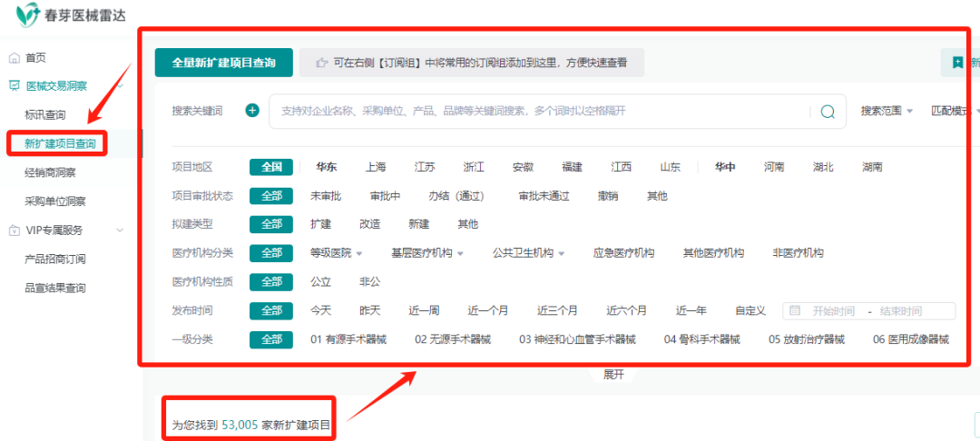The image size is (980, 441).
Task: Select 全部 for 项目审批状态
Action: point(271,195)
